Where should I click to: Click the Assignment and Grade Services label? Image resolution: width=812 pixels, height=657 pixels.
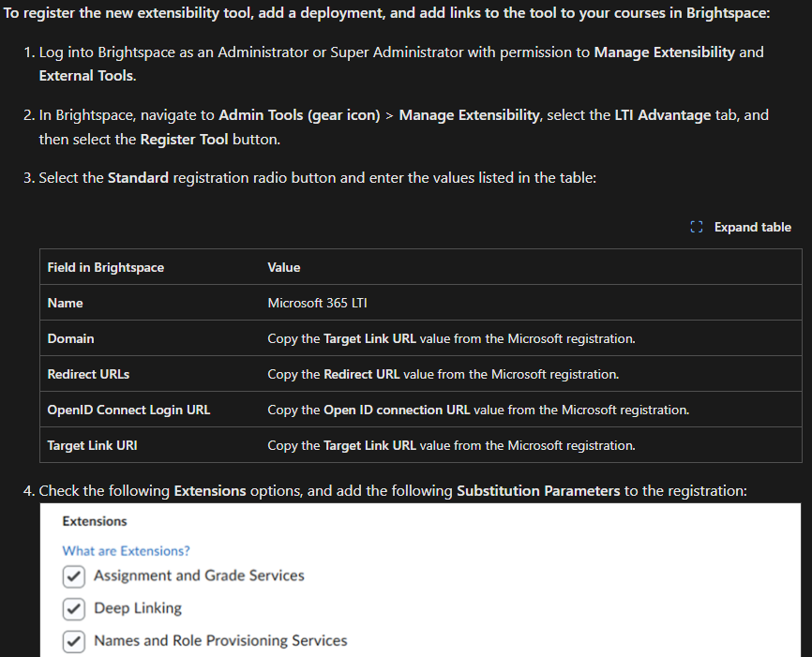[199, 575]
